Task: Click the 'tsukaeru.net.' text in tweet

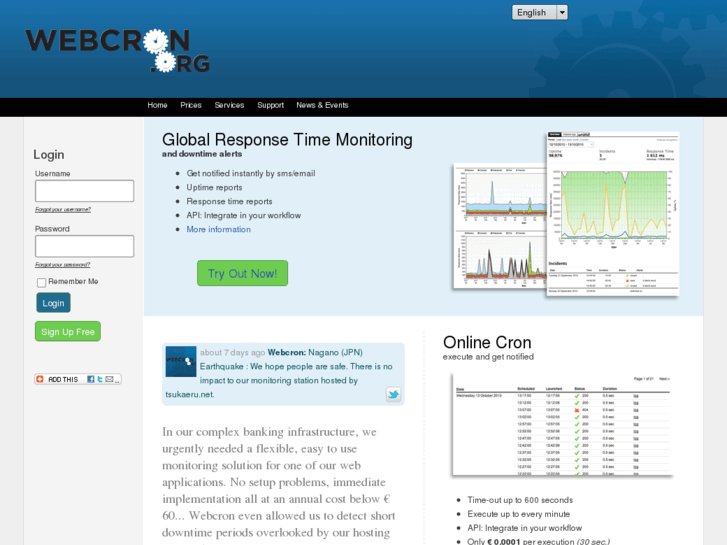Action: tap(190, 394)
